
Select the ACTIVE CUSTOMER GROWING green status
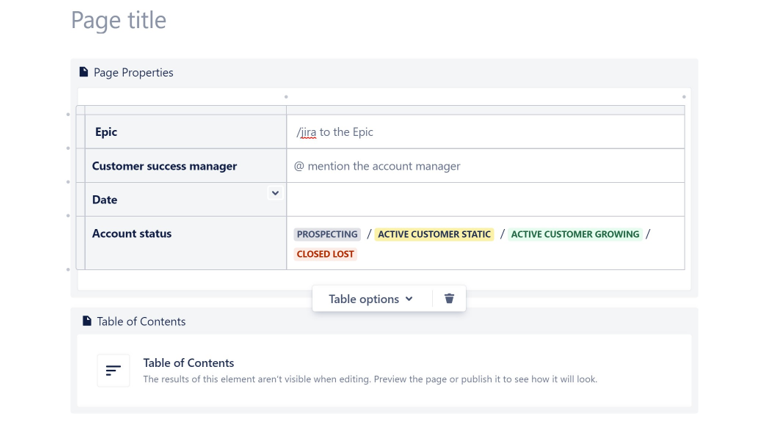[575, 234]
